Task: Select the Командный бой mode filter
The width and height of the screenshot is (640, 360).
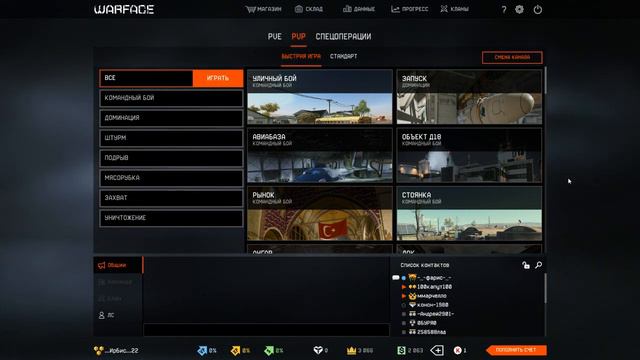Action: pos(171,98)
